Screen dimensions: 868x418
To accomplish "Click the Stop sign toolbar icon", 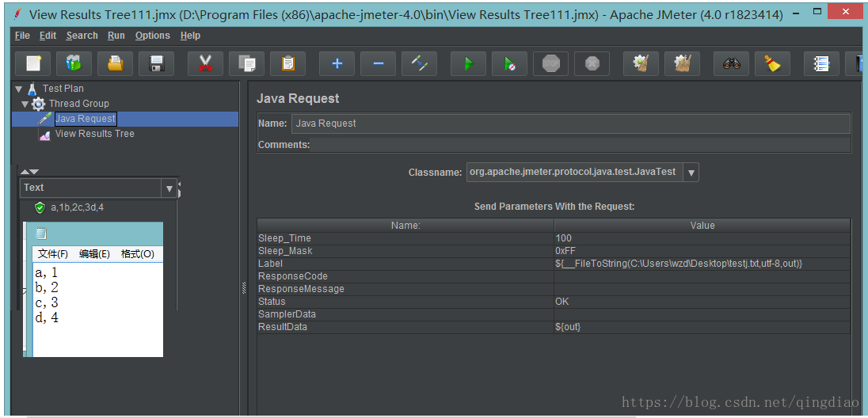I will click(550, 63).
